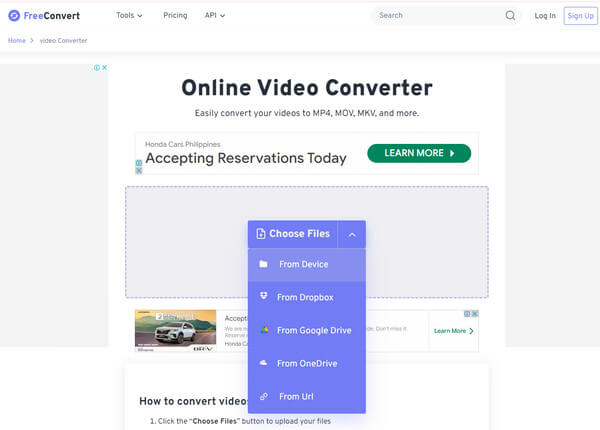Go to the Pricing page
Screen dimensions: 600x430
[x=175, y=15]
